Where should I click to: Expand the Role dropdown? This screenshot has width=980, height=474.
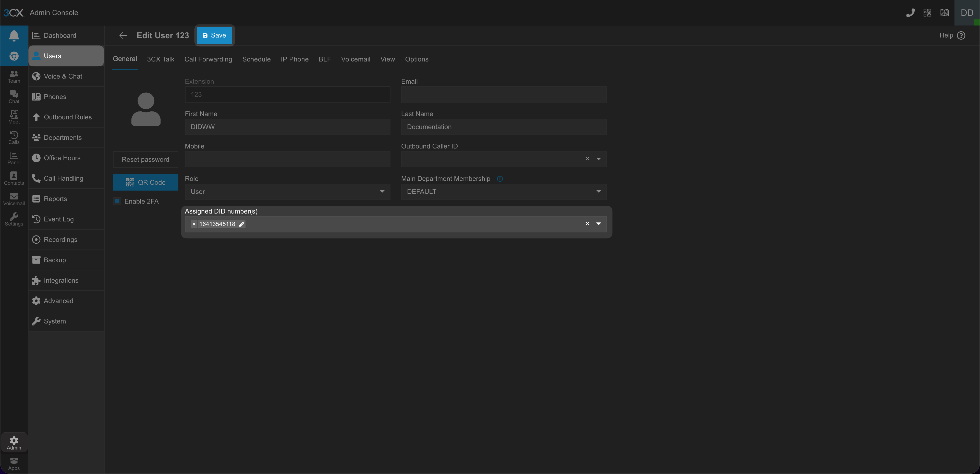pos(382,191)
